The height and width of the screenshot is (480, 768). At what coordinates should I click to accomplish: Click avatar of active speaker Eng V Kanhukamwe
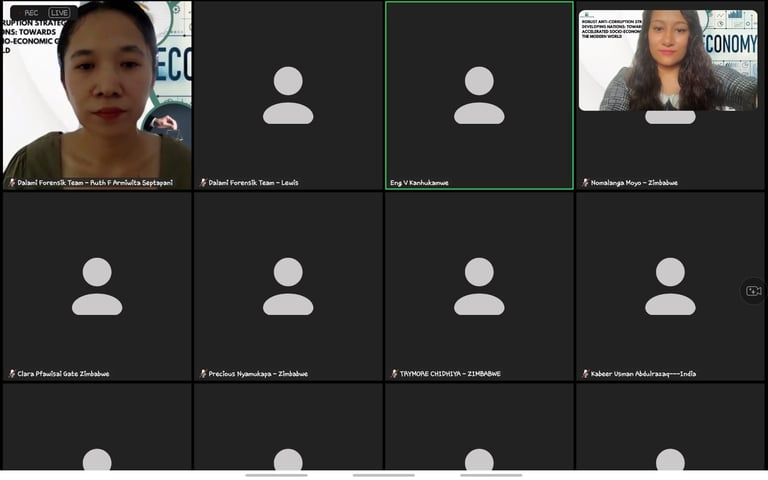[x=479, y=95]
